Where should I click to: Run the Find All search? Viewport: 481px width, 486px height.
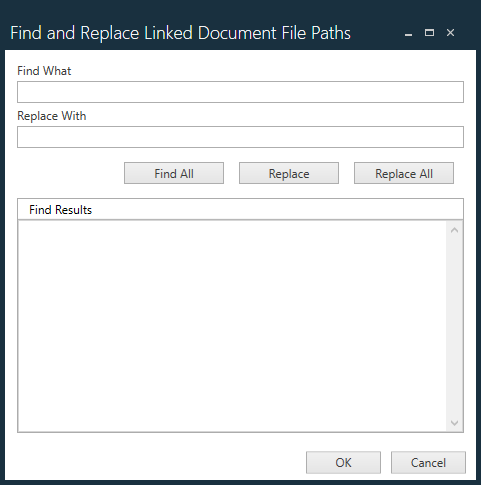coord(174,173)
